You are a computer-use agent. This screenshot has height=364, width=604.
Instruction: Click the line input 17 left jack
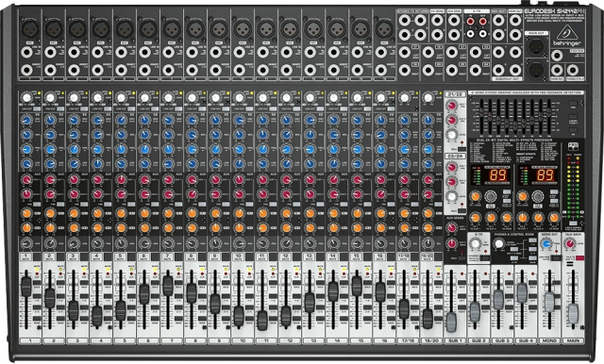click(405, 52)
